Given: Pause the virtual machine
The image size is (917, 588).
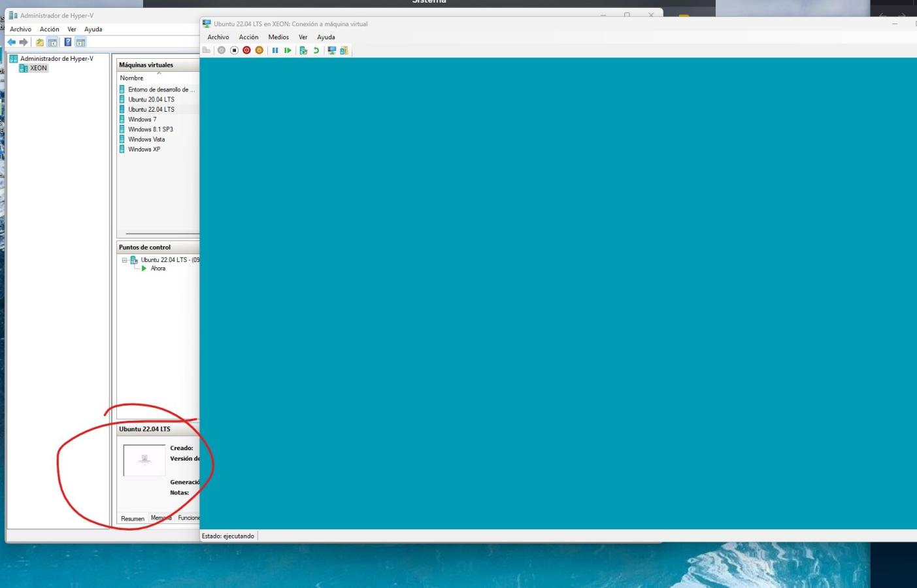Looking at the screenshot, I should (275, 50).
